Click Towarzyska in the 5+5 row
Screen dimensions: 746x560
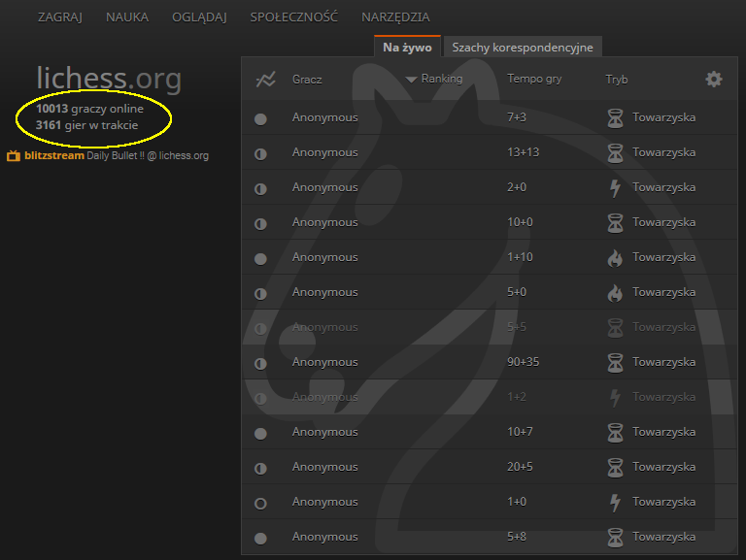coord(663,327)
